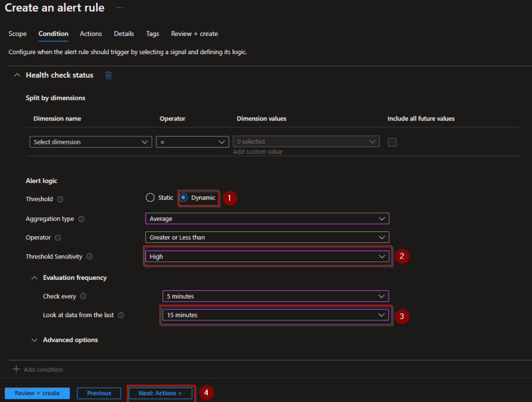Viewport: 532px width, 402px height.
Task: Open the Threshold Sensitivity dropdown
Action: (x=267, y=256)
